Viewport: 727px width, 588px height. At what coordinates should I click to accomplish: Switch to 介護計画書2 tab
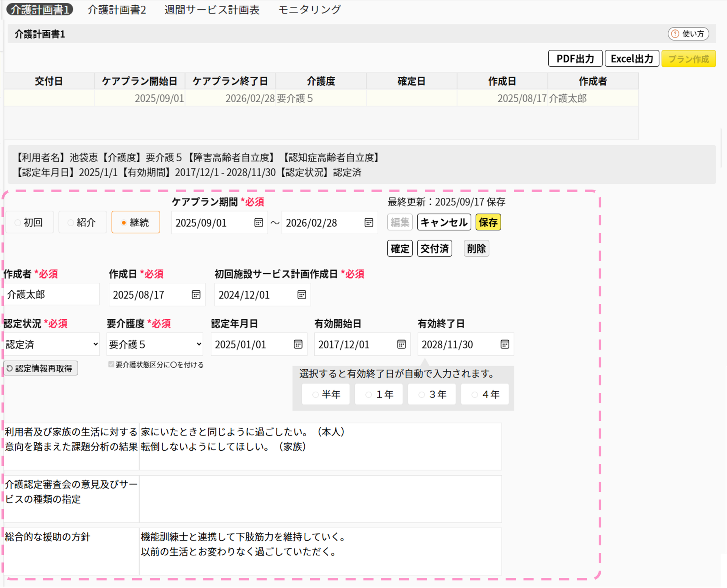[117, 9]
